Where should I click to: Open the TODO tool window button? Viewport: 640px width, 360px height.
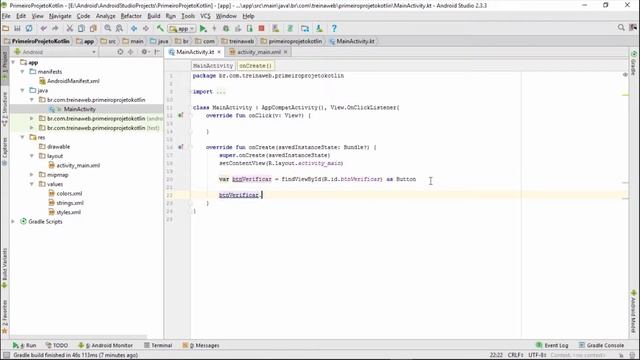click(57, 345)
